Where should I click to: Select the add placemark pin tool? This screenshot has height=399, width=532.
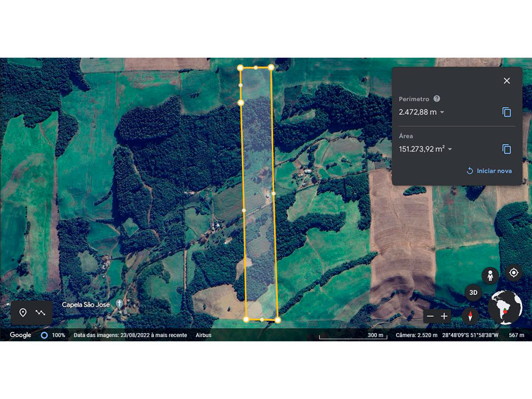[x=23, y=312]
